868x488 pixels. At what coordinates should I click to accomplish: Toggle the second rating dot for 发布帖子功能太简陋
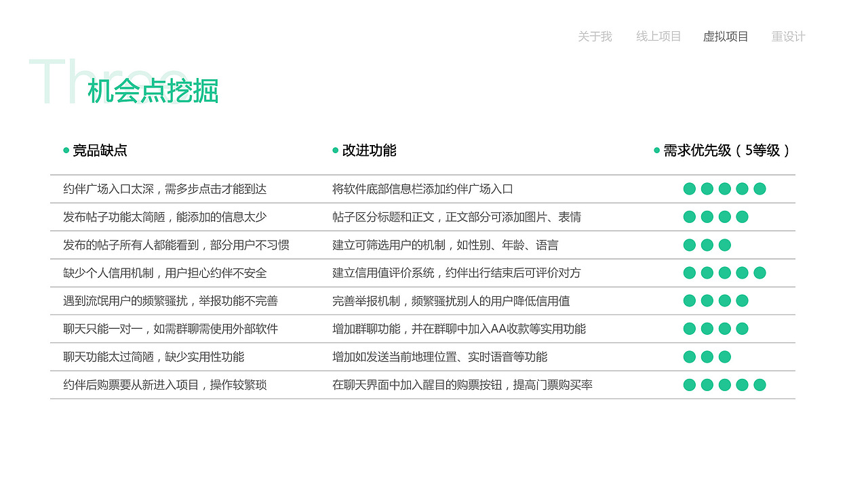[707, 217]
